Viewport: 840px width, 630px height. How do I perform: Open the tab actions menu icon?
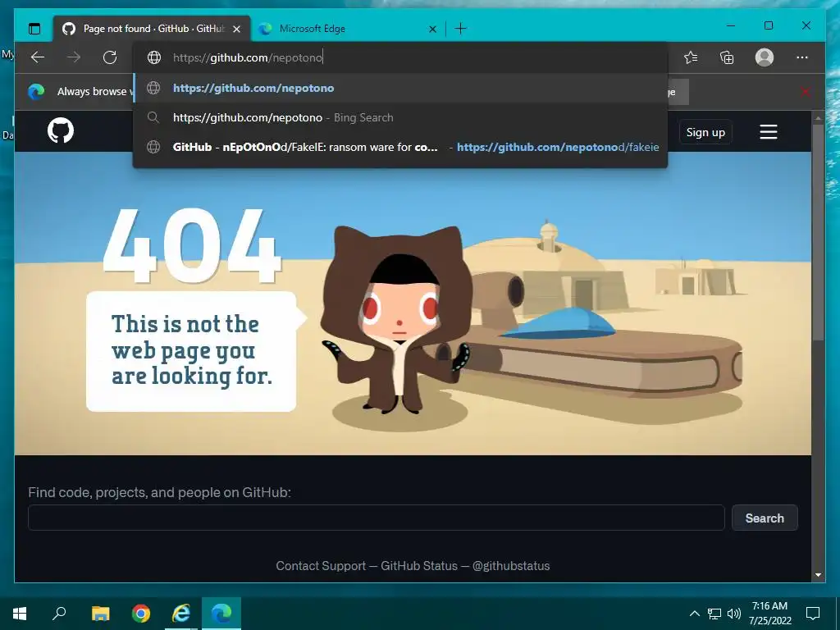click(34, 29)
